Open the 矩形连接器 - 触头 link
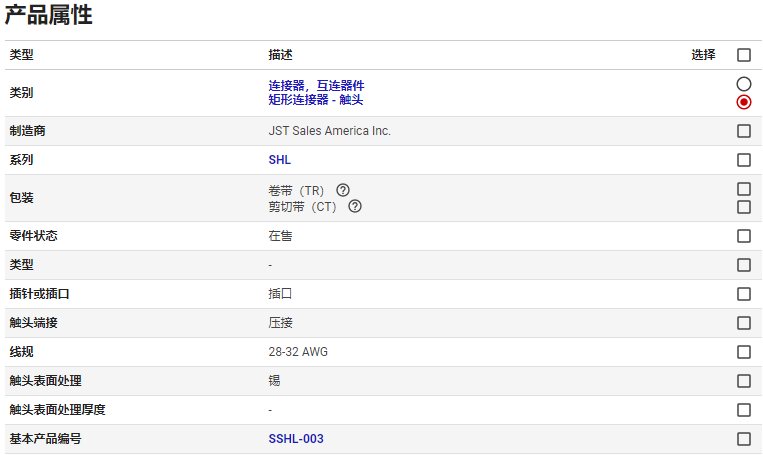The height and width of the screenshot is (455, 763). 315,99
